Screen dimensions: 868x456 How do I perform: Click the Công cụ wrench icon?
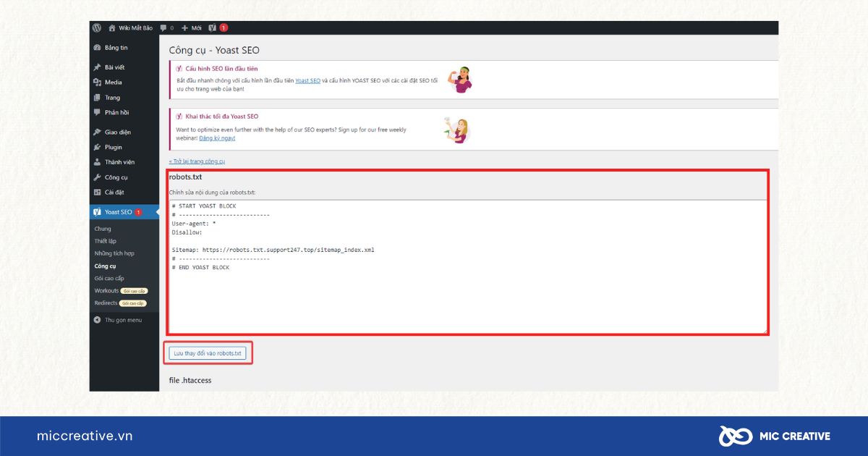(x=97, y=177)
